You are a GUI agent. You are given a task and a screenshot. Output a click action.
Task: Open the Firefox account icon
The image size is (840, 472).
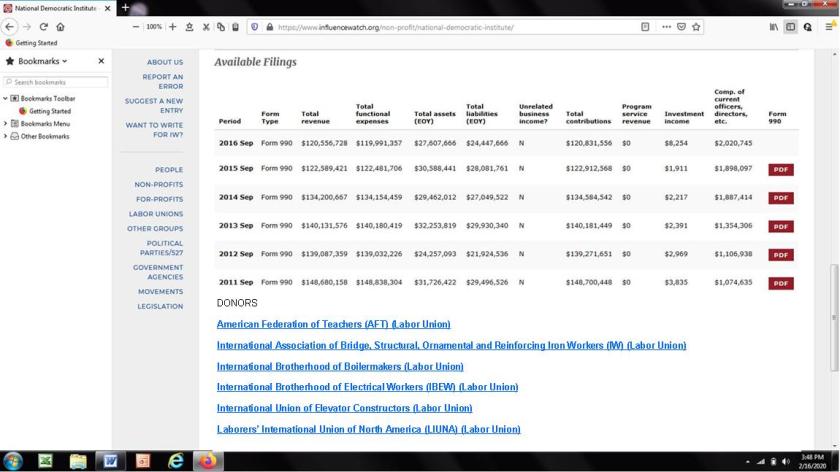807,27
